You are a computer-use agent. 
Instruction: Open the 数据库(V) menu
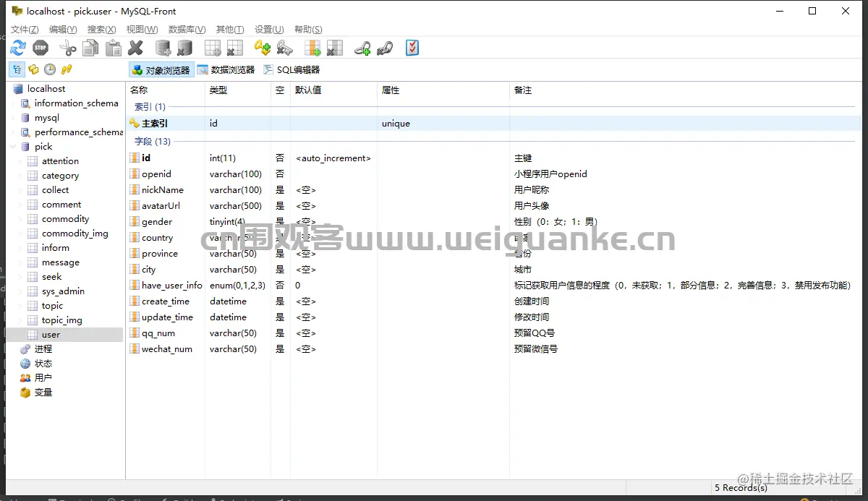click(187, 30)
